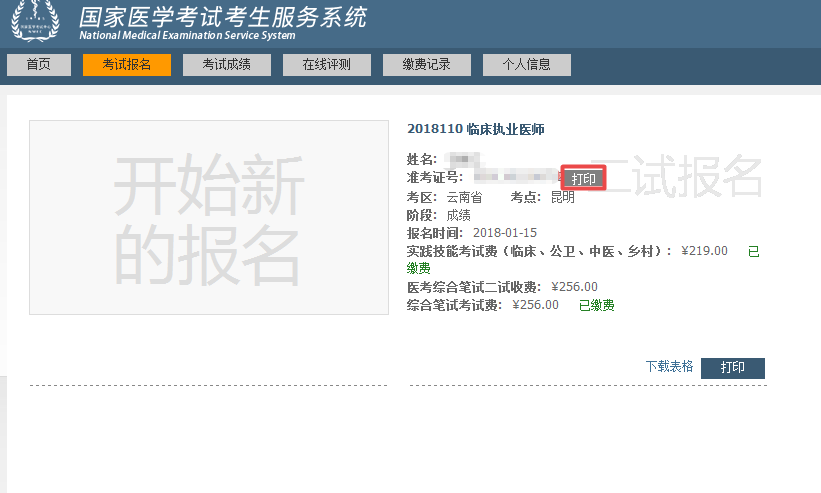This screenshot has height=493, width=821.
Task: Click 已缴费 status of 综合笔试考试费
Action: click(596, 305)
